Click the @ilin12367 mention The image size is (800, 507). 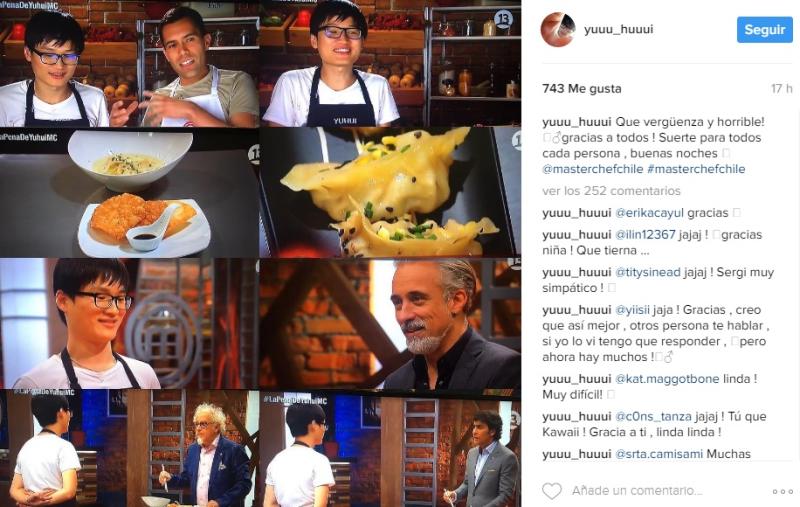tap(645, 235)
